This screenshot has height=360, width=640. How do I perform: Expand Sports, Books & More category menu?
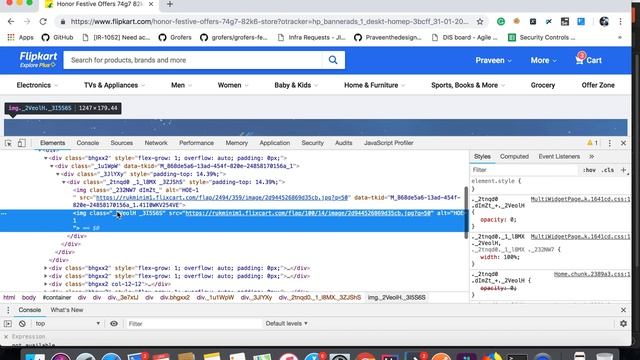pyautogui.click(x=468, y=85)
